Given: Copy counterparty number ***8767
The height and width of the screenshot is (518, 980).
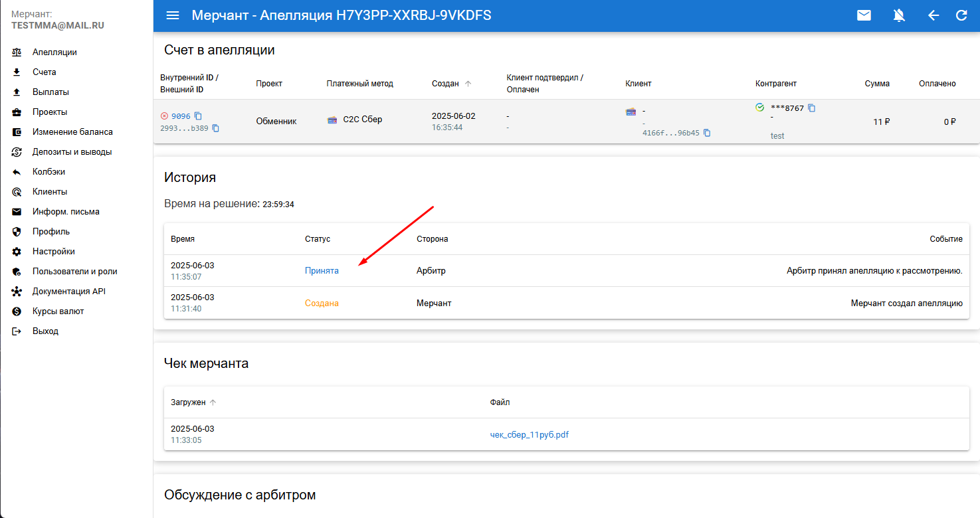Looking at the screenshot, I should (811, 108).
